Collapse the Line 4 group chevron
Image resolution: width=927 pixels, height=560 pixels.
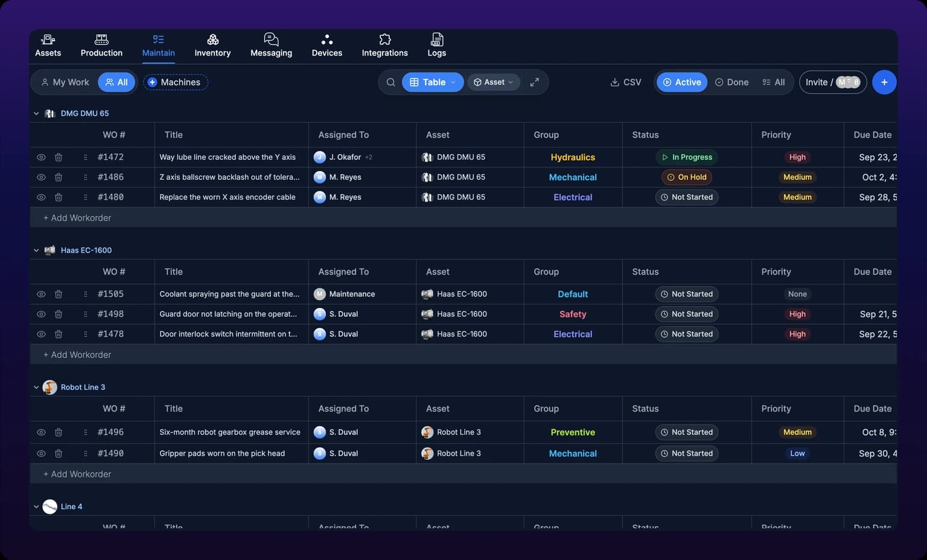[36, 507]
